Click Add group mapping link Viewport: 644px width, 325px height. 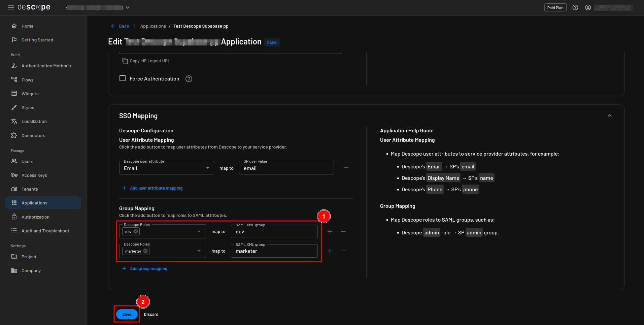[x=148, y=269]
